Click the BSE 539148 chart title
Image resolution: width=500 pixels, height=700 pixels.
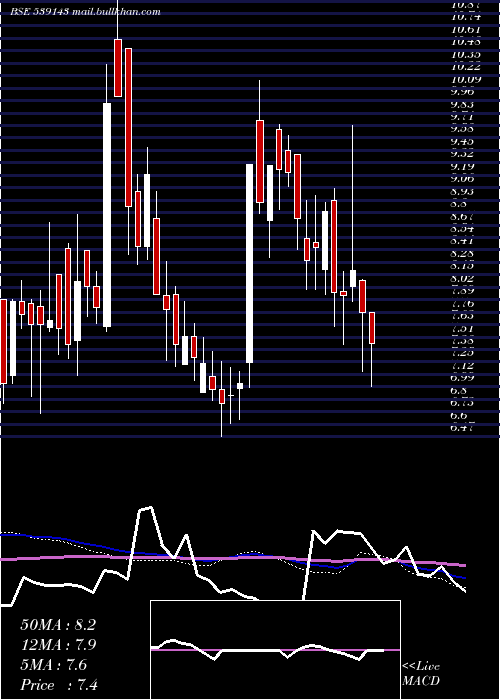pos(40,12)
